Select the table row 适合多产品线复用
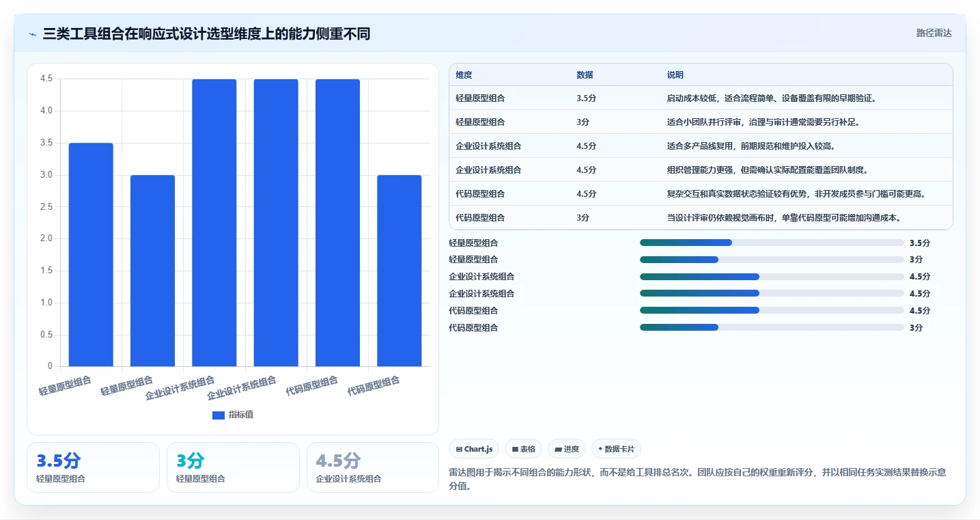Image resolution: width=980 pixels, height=520 pixels. pos(701,146)
